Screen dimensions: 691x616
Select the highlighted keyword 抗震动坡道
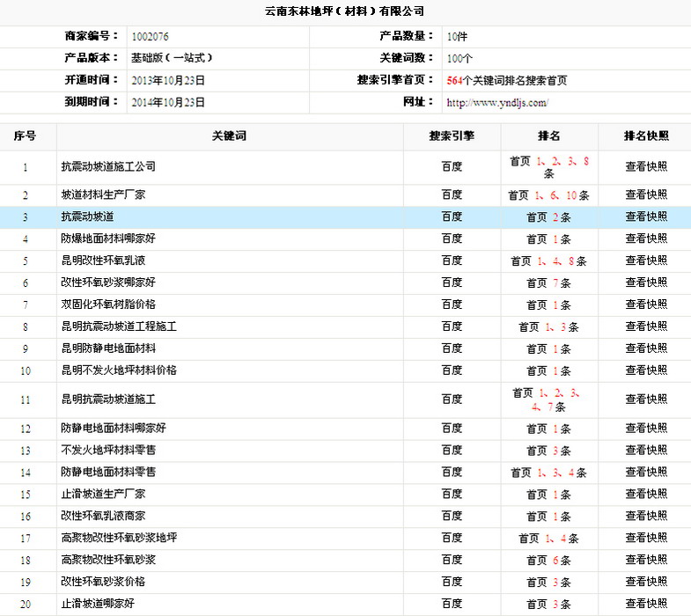click(87, 216)
